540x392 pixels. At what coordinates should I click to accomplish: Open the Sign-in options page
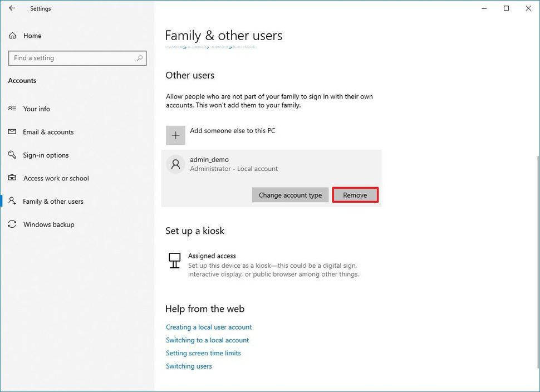tap(46, 155)
